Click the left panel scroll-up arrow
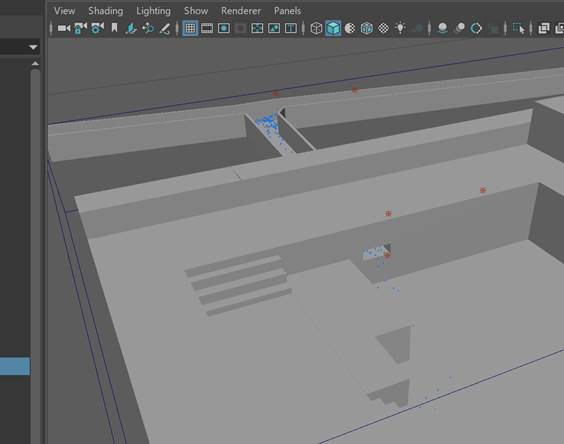This screenshot has width=564, height=444. (x=35, y=63)
